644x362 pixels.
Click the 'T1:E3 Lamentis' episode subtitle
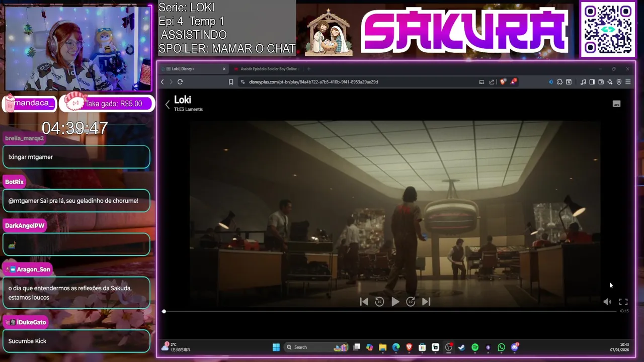click(x=188, y=109)
